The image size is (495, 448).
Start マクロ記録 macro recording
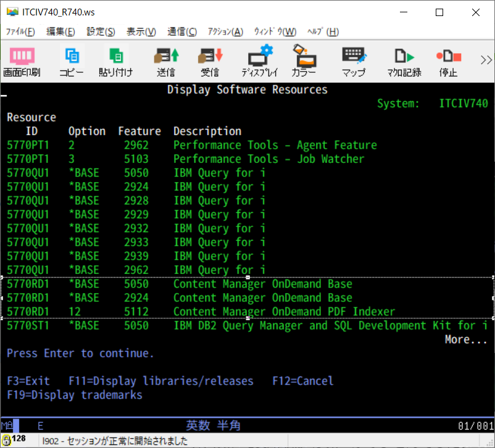point(404,62)
